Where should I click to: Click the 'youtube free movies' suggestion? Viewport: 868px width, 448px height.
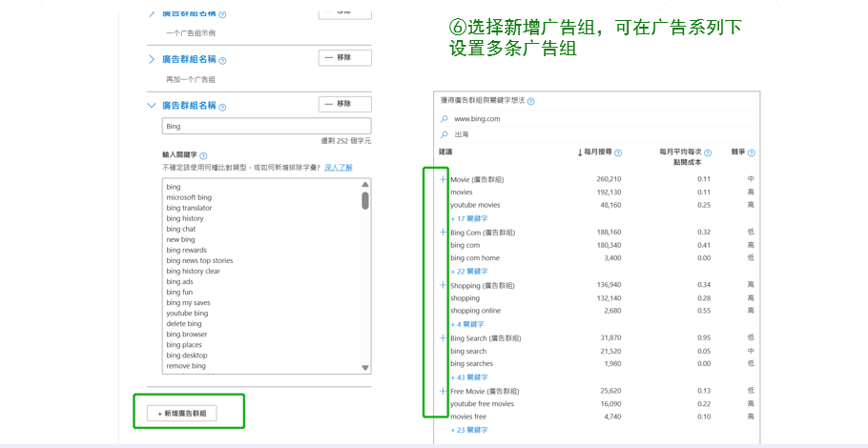click(482, 404)
